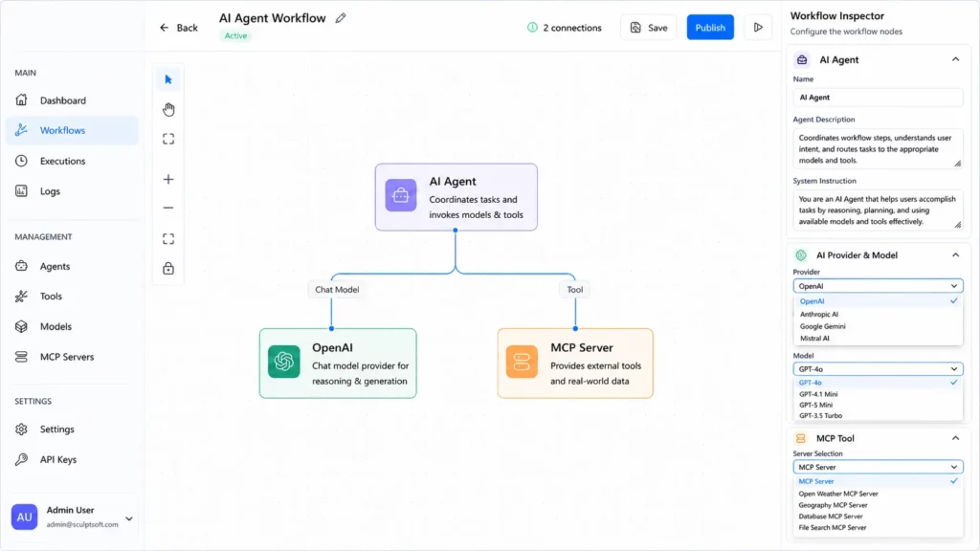Open Workflows in sidebar
The width and height of the screenshot is (980, 551).
pyautogui.click(x=73, y=130)
